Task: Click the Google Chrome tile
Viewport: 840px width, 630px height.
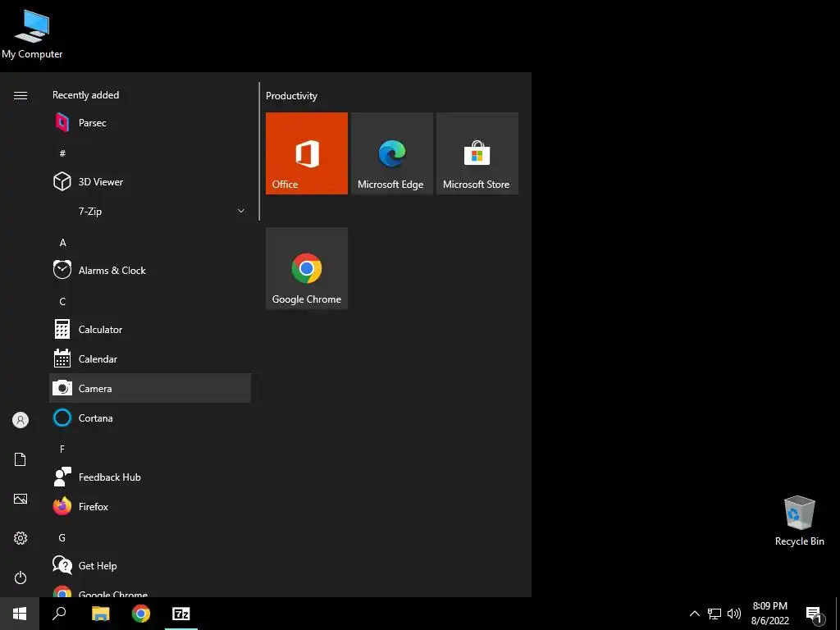Action: tap(307, 268)
